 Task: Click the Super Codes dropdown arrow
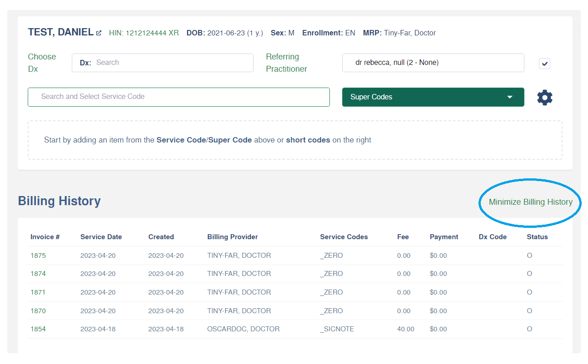tap(510, 97)
